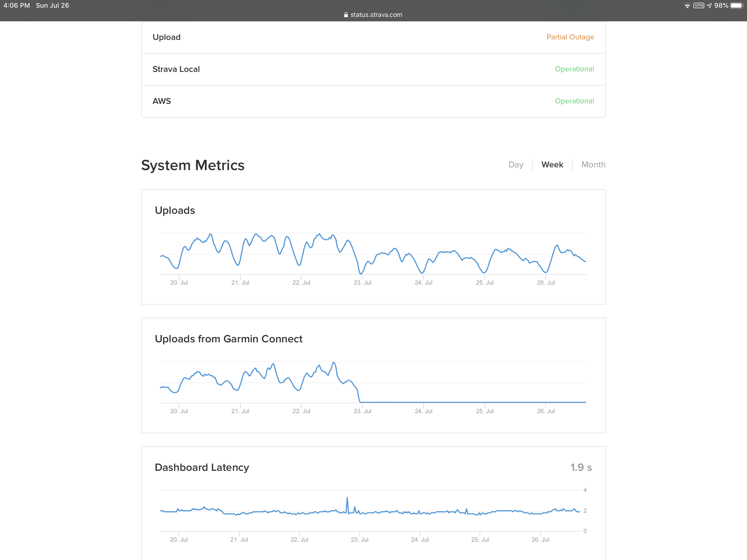Viewport: 747px width, 560px height.
Task: Expand the Strava Local service row
Action: (176, 69)
